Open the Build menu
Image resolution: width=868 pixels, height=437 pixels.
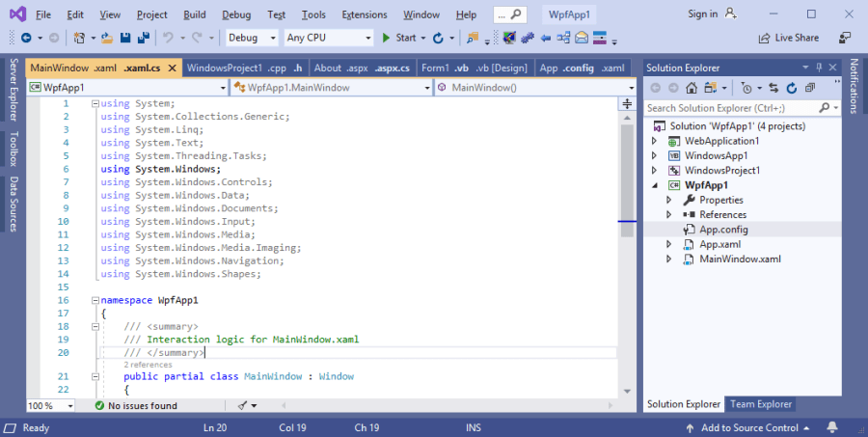coord(194,14)
